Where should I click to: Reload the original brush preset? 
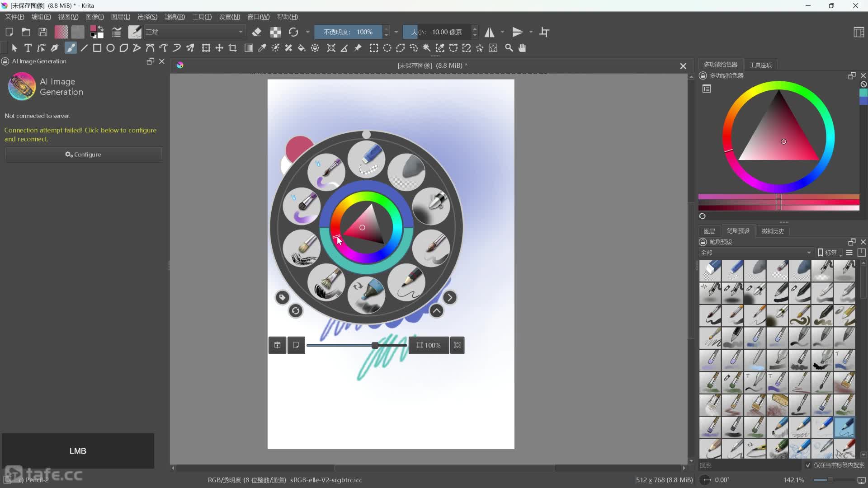(293, 32)
